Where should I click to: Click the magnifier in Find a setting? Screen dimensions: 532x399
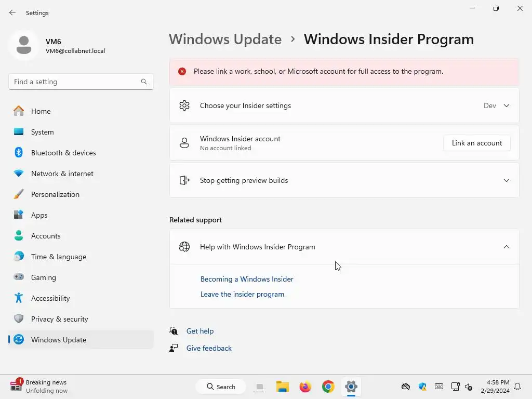click(x=144, y=82)
